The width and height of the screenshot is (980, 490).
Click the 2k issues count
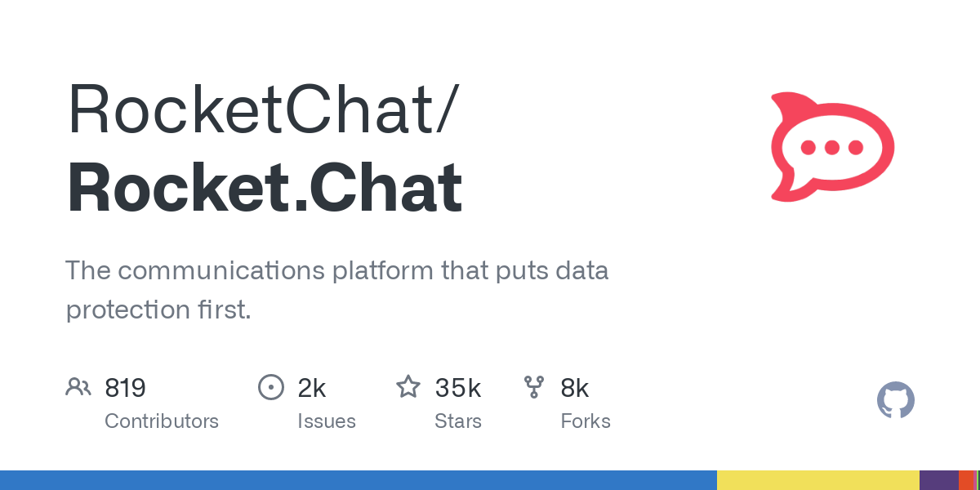312,388
